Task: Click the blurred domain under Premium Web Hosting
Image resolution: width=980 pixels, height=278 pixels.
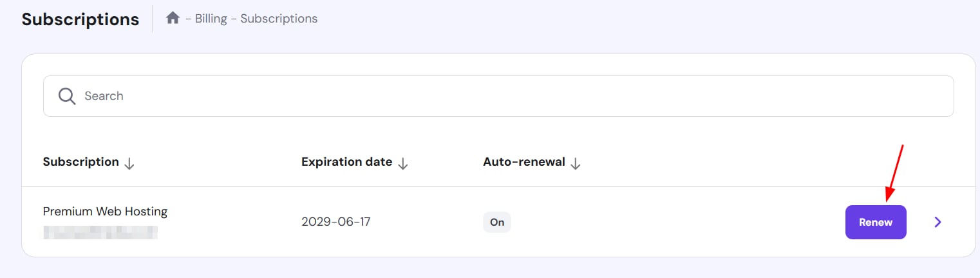Action: [x=100, y=232]
